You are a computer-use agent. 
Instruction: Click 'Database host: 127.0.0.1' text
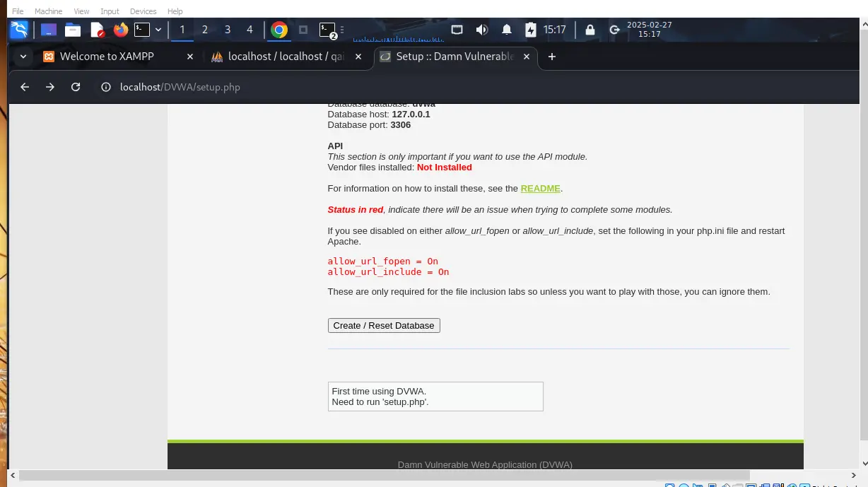coord(379,114)
